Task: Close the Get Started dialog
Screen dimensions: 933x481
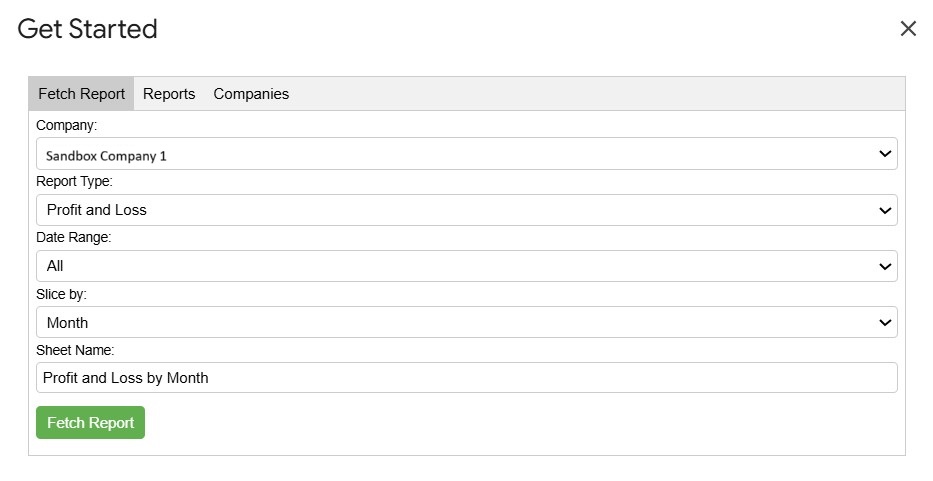Action: pos(908,29)
